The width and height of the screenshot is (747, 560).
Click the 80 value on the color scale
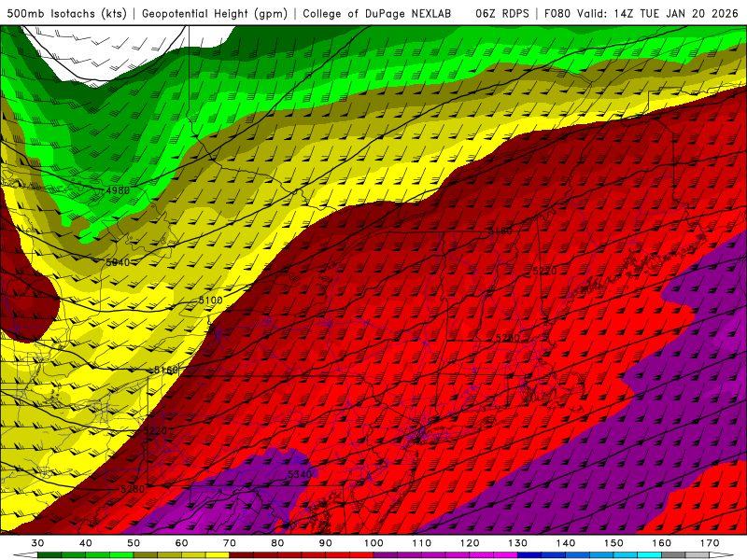[x=277, y=543]
